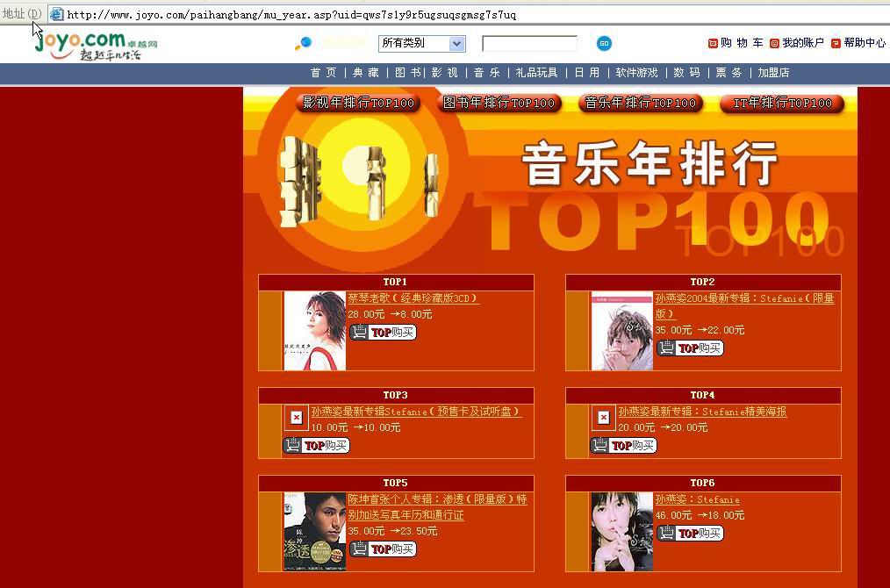890x588 pixels.
Task: Open 加盟店 in navigation bar
Action: (x=773, y=73)
